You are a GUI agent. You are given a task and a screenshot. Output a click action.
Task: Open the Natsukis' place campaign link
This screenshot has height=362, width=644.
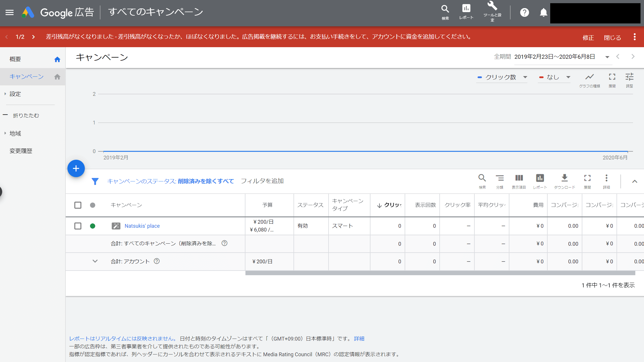pyautogui.click(x=142, y=226)
